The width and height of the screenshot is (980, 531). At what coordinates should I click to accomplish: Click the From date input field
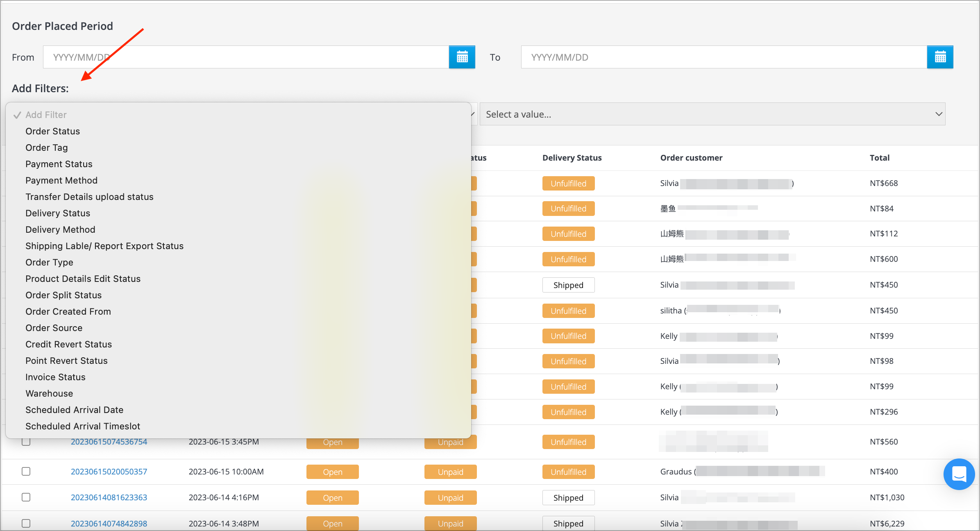coord(246,57)
